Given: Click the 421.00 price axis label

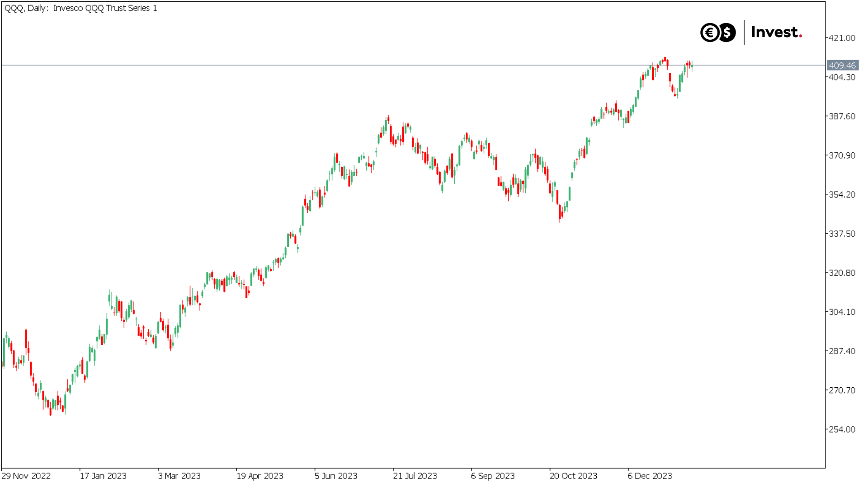Looking at the screenshot, I should click(842, 38).
